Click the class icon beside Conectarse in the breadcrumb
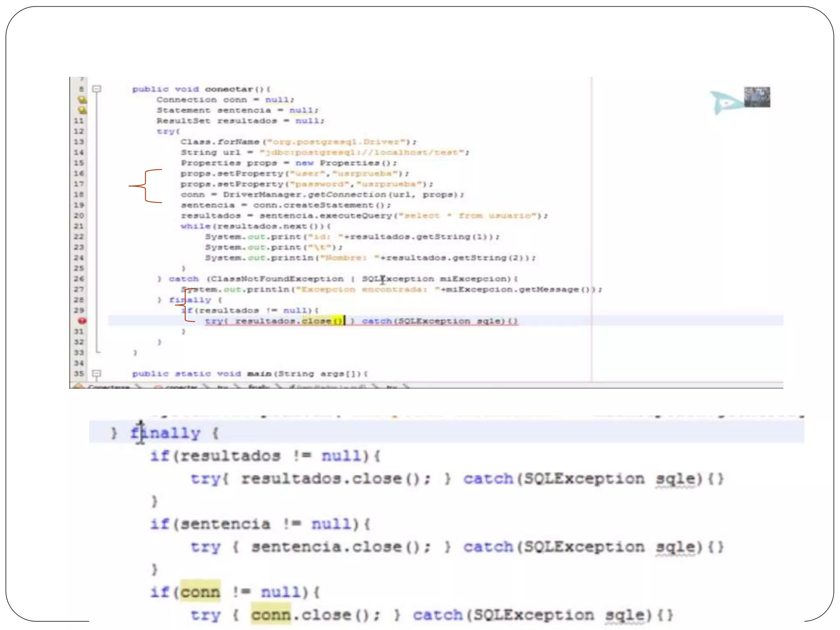The image size is (840, 630). click(79, 386)
